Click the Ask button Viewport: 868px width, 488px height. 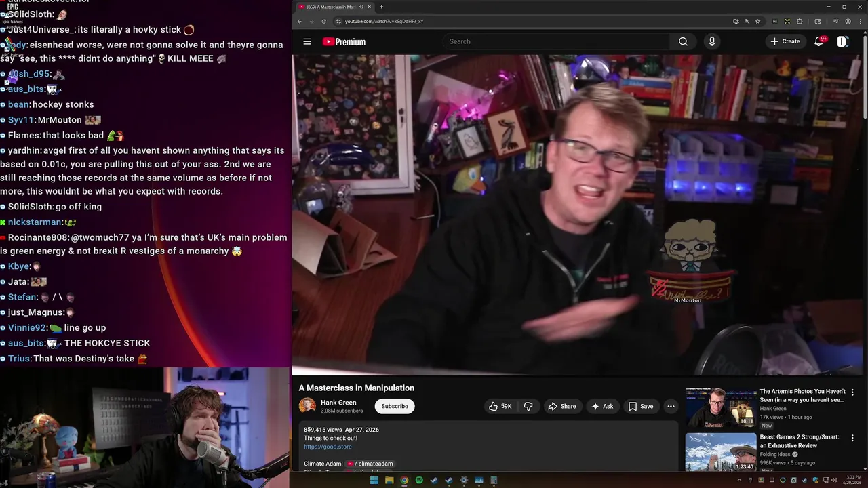602,407
